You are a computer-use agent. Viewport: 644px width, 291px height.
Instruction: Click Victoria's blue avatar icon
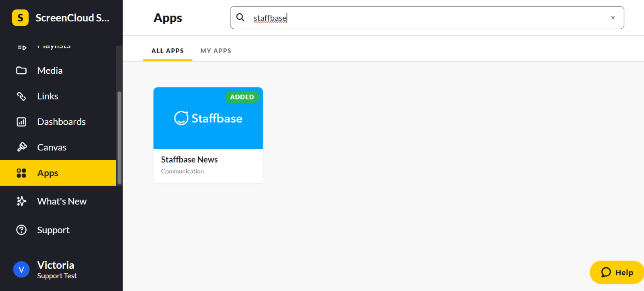tap(21, 270)
